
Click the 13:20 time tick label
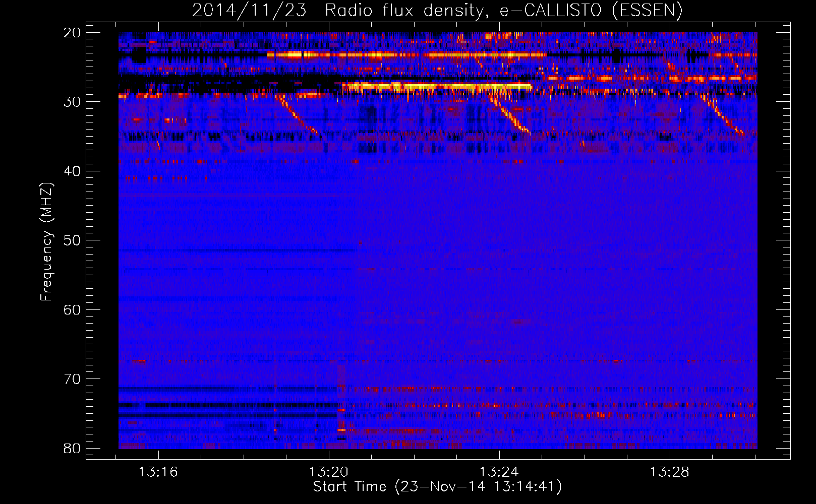click(329, 472)
